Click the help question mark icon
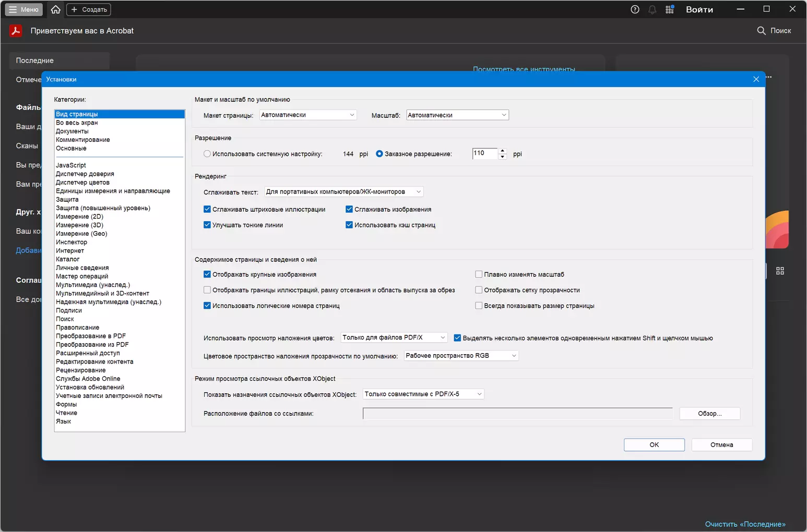 coord(635,9)
